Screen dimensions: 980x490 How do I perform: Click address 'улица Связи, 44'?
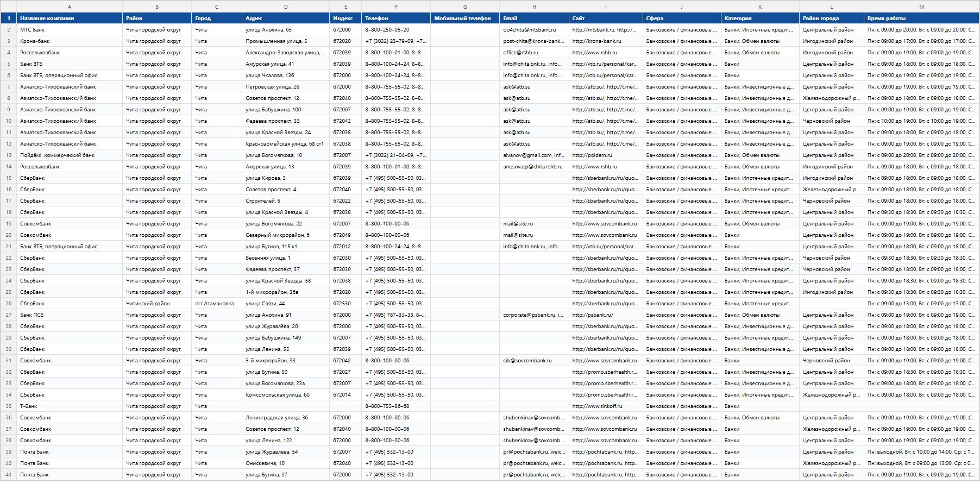[286, 304]
